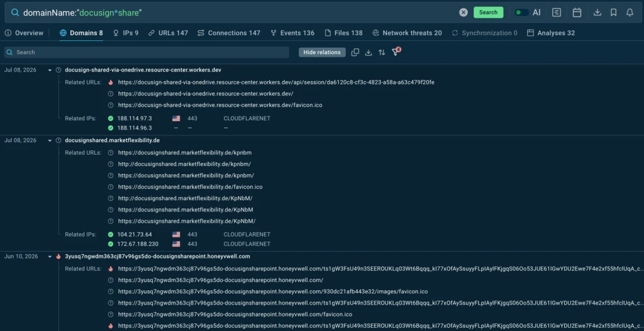
Task: Click the copy results icon beside Hide relations
Action: (x=355, y=52)
